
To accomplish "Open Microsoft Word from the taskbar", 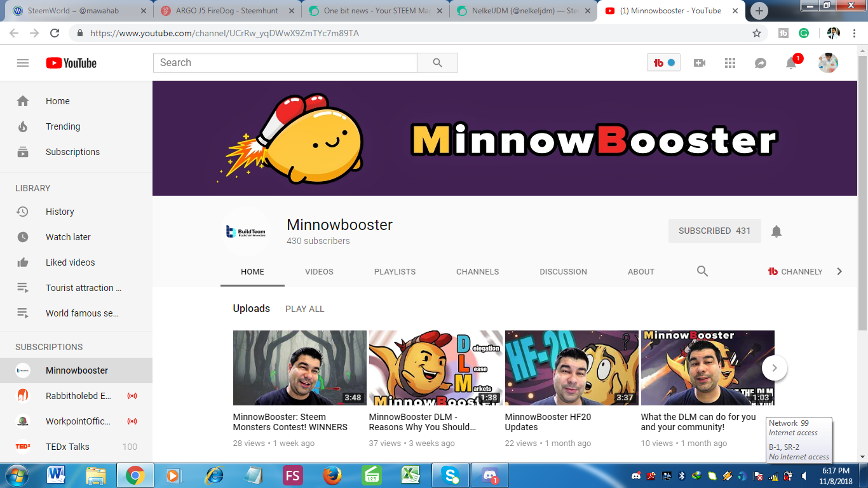I will tap(57, 475).
